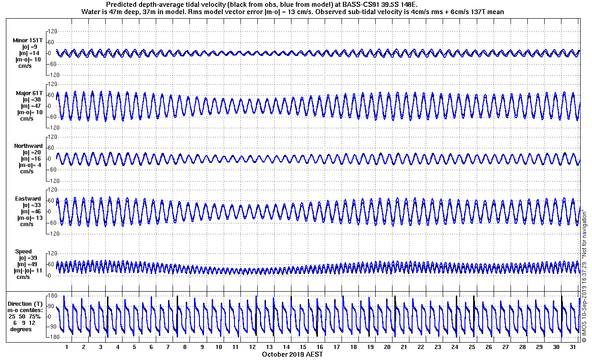Viewport: 592px width, 364px height.
Task: Click day '8' on the date axis
Action: [185, 347]
